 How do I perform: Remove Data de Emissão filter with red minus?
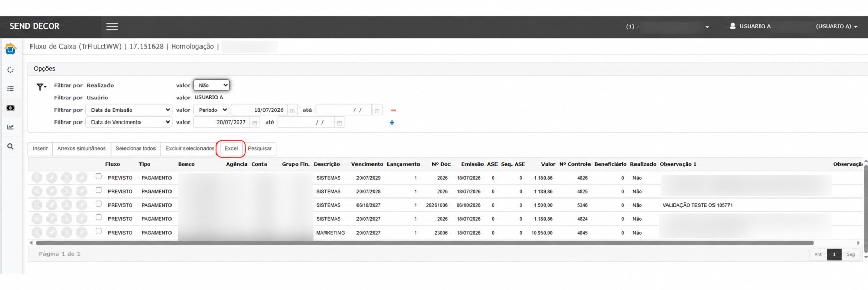[x=393, y=110]
